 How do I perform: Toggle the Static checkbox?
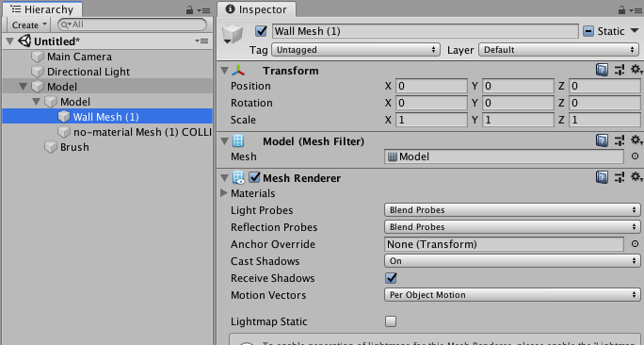588,31
